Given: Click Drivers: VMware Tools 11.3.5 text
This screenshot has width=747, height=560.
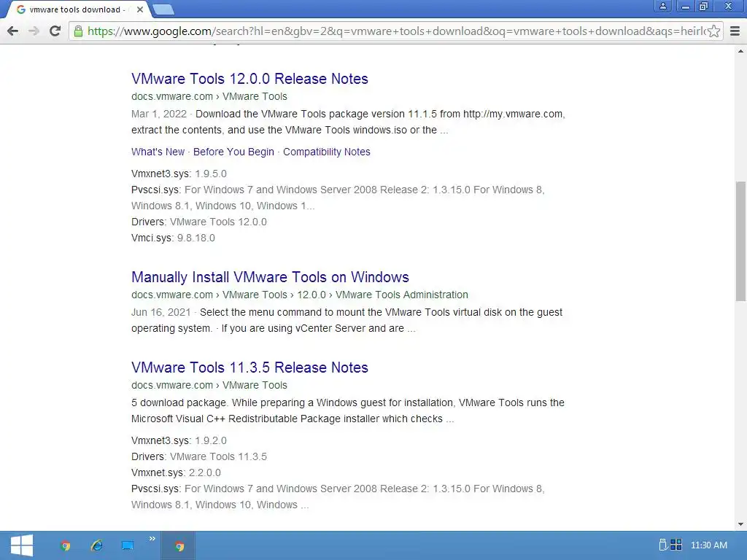Looking at the screenshot, I should click(x=199, y=456).
